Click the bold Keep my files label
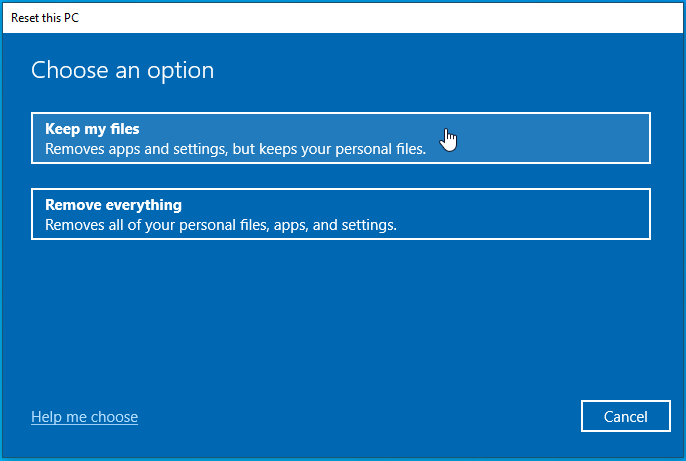The height and width of the screenshot is (461, 686). pos(92,128)
